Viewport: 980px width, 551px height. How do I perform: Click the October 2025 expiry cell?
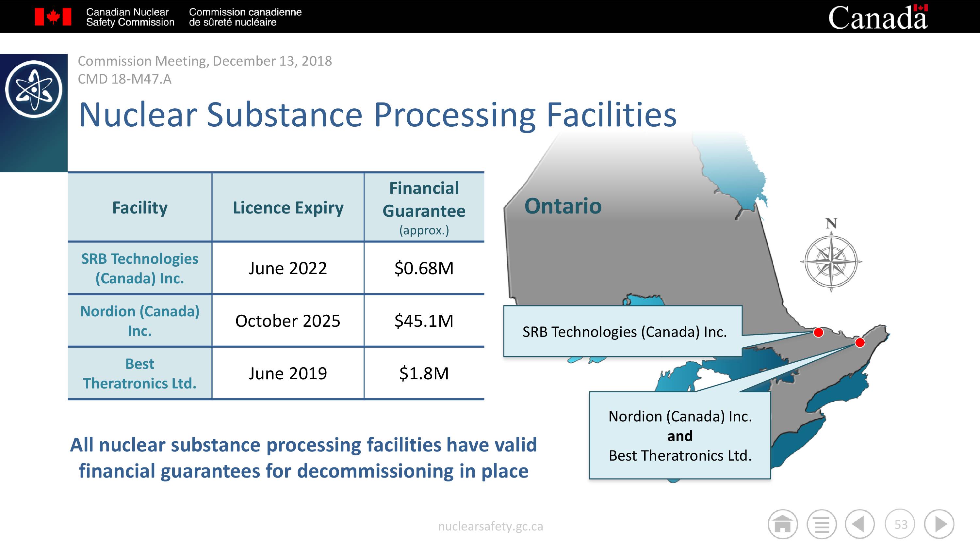click(x=288, y=321)
